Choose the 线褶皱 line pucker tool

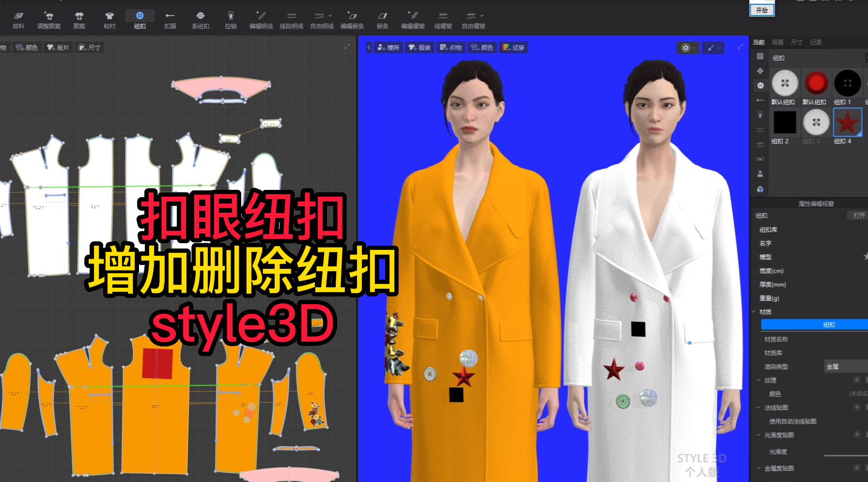(443, 20)
